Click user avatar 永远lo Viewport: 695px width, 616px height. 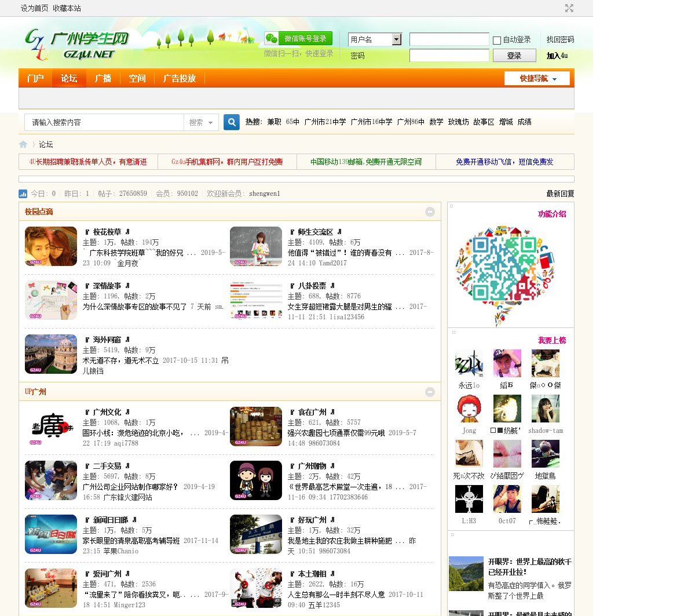(469, 363)
